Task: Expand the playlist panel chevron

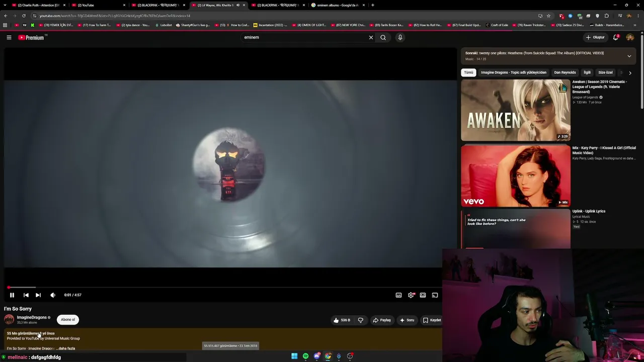Action: pos(629,56)
